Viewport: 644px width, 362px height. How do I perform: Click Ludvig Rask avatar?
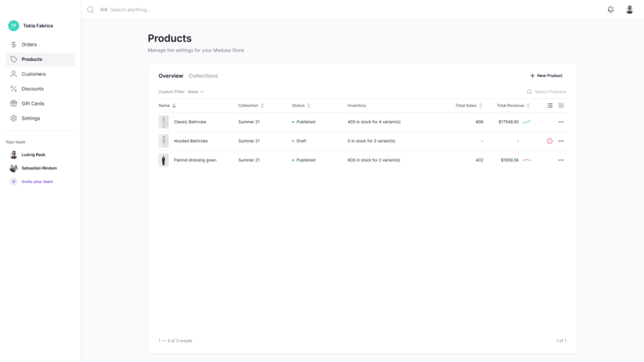(x=14, y=155)
